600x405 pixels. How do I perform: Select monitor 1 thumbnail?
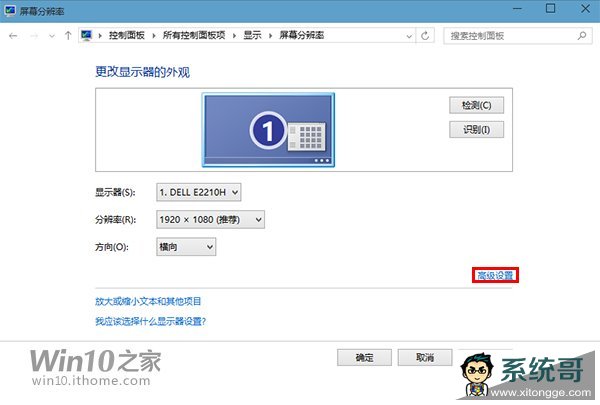click(x=268, y=130)
